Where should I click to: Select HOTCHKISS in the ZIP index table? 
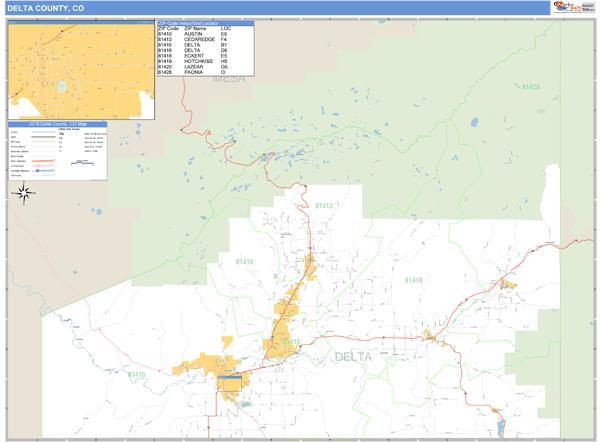(198, 61)
